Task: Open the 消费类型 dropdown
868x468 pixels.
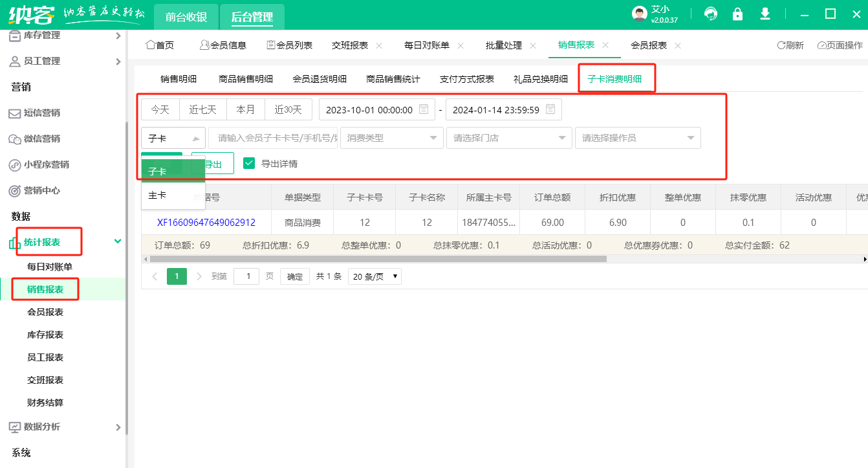Action: point(391,138)
